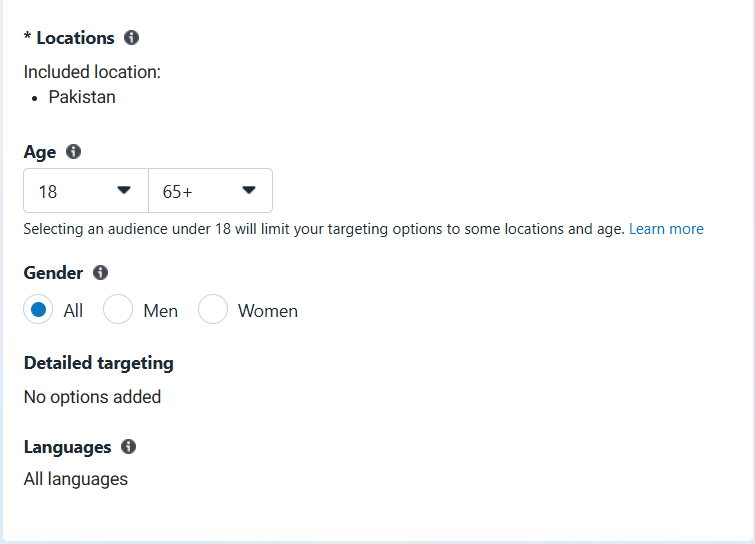
Task: Click the No options added text
Action: pos(92,397)
